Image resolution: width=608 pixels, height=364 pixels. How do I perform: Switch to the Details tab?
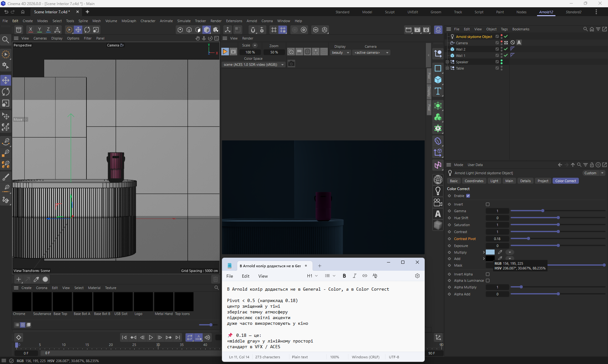click(525, 181)
